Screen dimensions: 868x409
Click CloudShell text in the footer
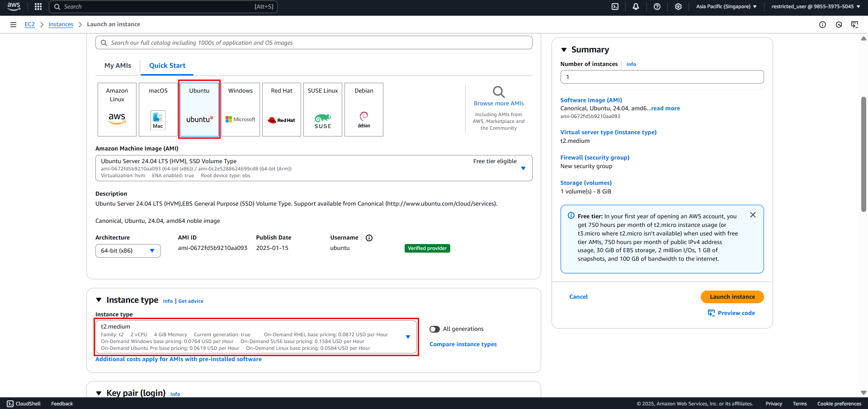[x=28, y=404]
